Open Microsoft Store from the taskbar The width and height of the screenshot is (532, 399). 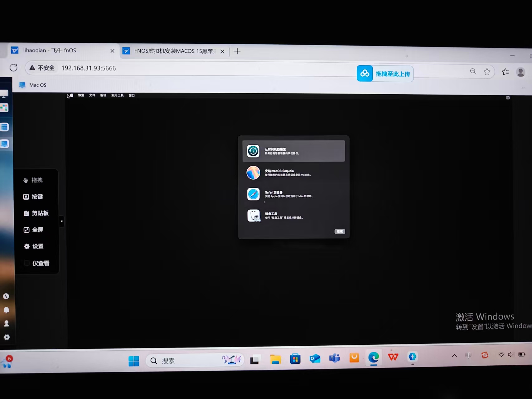[295, 359]
